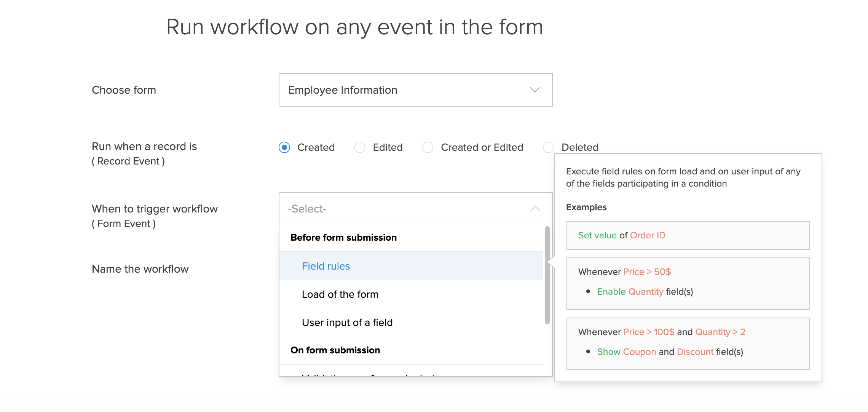868x412 pixels.
Task: Click the Show Coupon and Discount example
Action: (x=688, y=343)
